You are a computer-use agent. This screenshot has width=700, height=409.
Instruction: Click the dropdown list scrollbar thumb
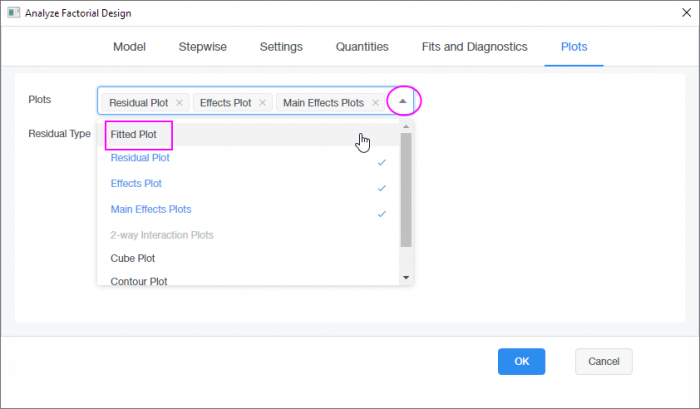406,190
